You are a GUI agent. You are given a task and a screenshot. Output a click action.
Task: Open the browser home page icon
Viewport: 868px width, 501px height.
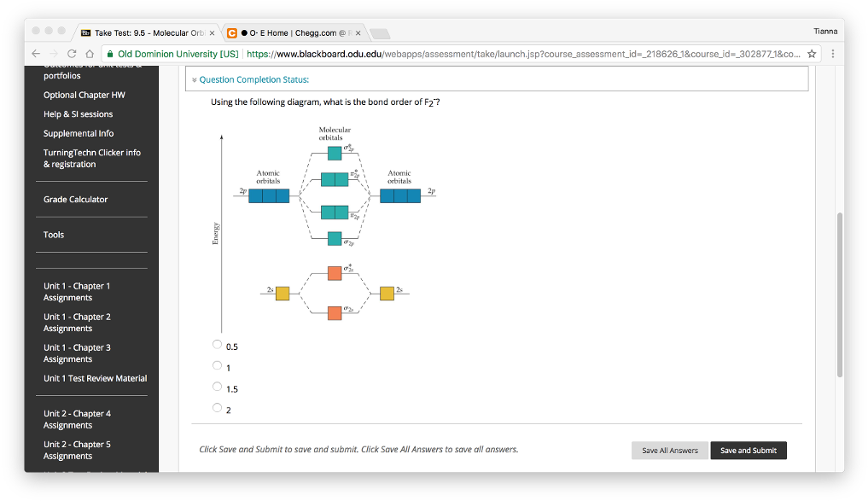(x=90, y=54)
